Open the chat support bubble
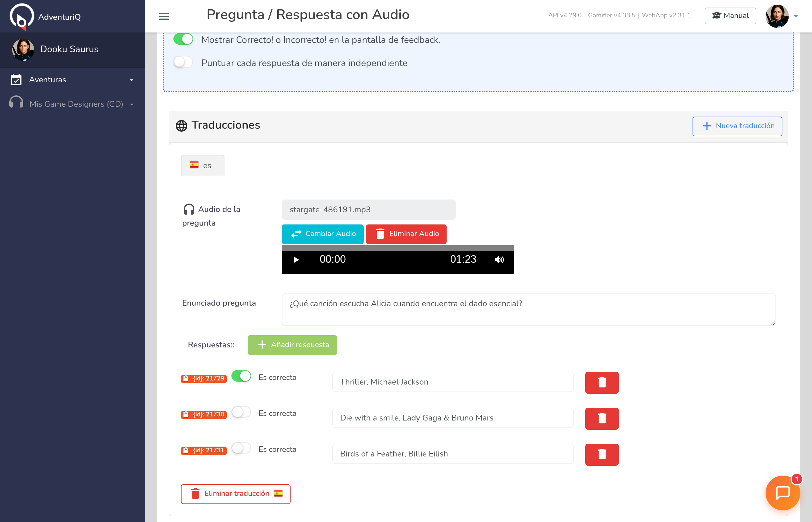This screenshot has width=812, height=522. [782, 492]
